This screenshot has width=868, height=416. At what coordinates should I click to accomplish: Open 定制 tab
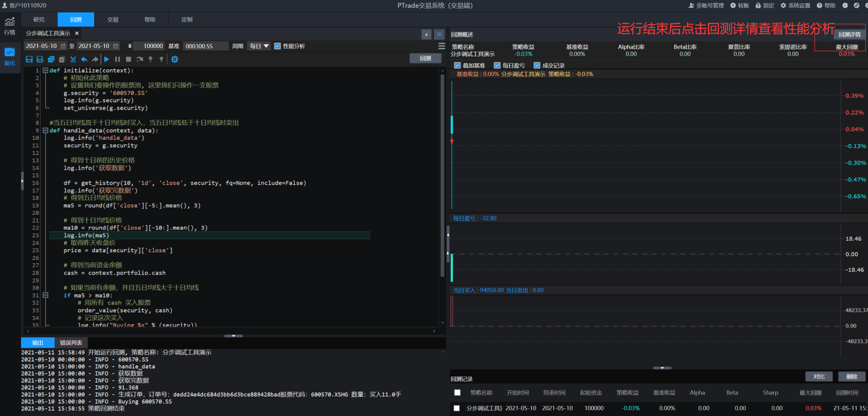pos(187,20)
